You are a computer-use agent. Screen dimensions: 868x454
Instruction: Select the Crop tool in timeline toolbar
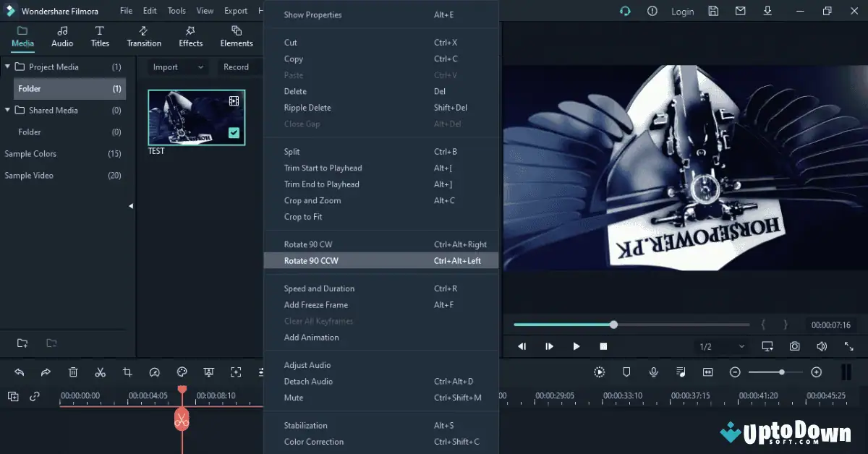[127, 372]
